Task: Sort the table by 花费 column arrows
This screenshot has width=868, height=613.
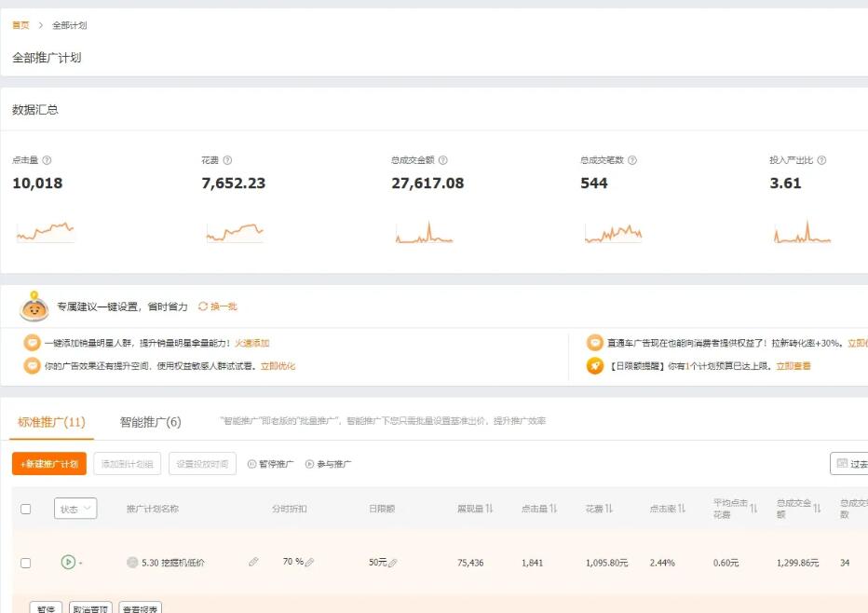Action: pyautogui.click(x=609, y=509)
